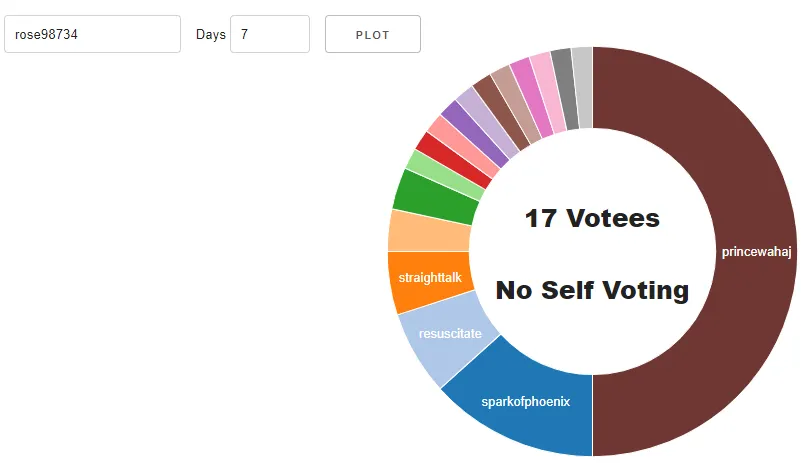Click the red chart slice
Screen dimensions: 801x463
click(455, 160)
